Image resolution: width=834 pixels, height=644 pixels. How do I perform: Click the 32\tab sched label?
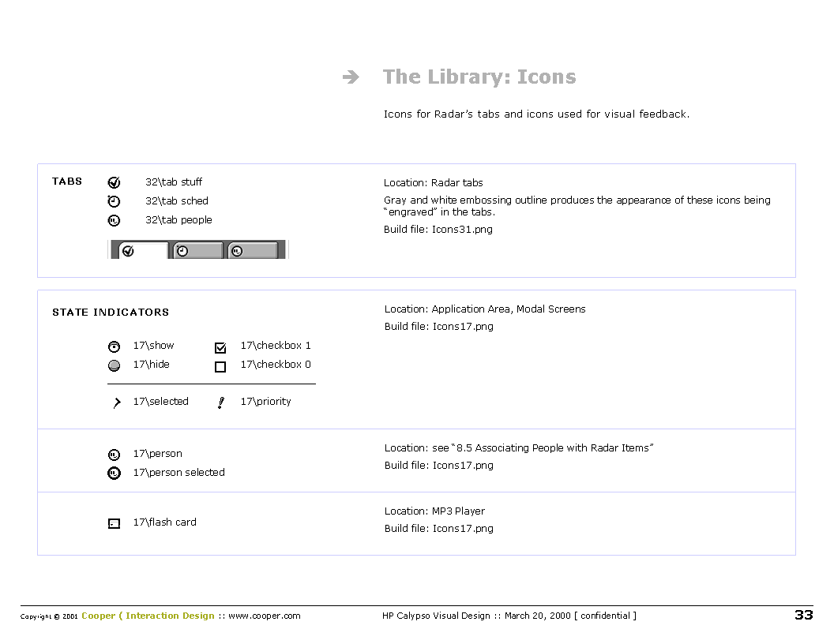pos(177,200)
